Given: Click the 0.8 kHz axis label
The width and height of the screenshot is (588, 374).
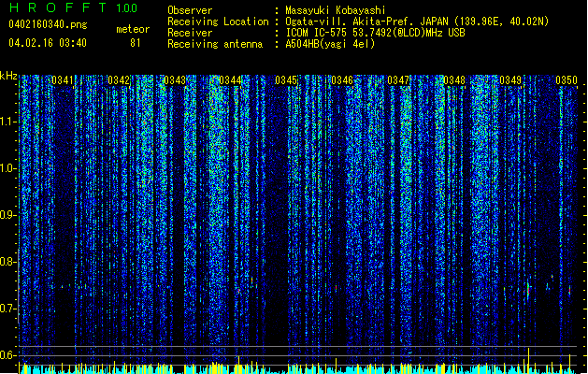Looking at the screenshot, I should [8, 262].
